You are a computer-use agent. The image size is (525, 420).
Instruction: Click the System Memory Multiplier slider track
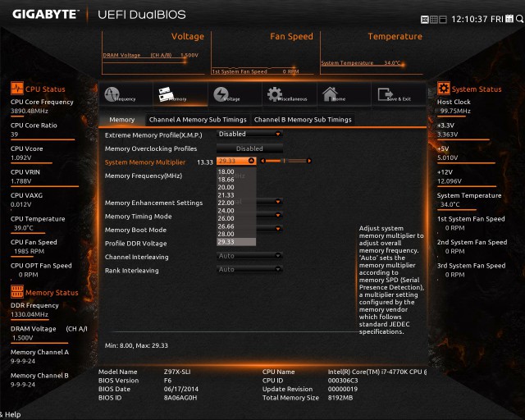286,161
